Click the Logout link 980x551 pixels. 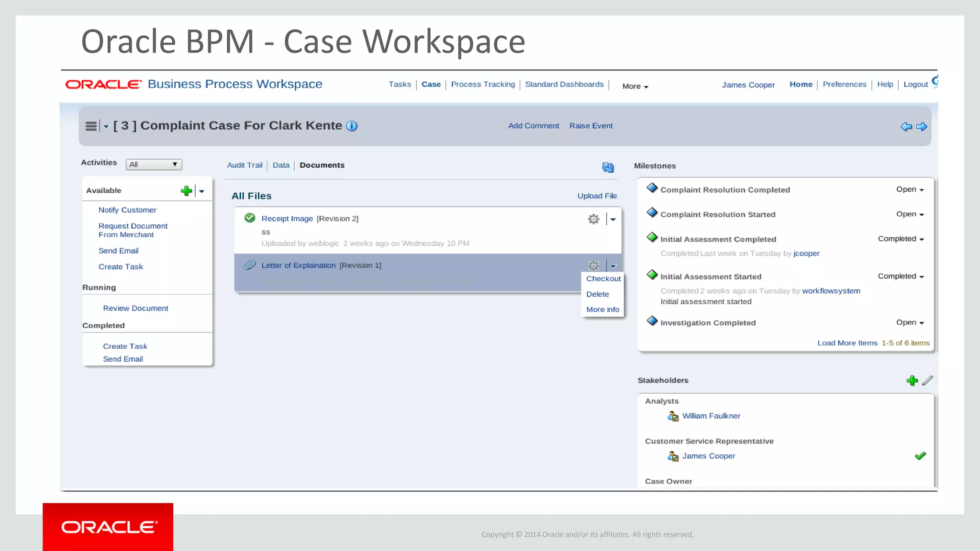point(915,84)
